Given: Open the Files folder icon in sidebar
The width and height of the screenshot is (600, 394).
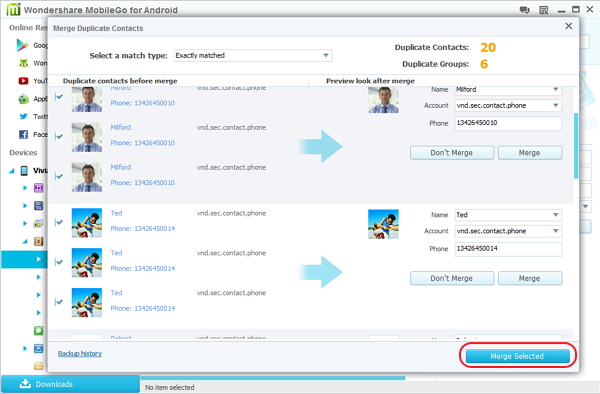Looking at the screenshot, I should point(38,366).
